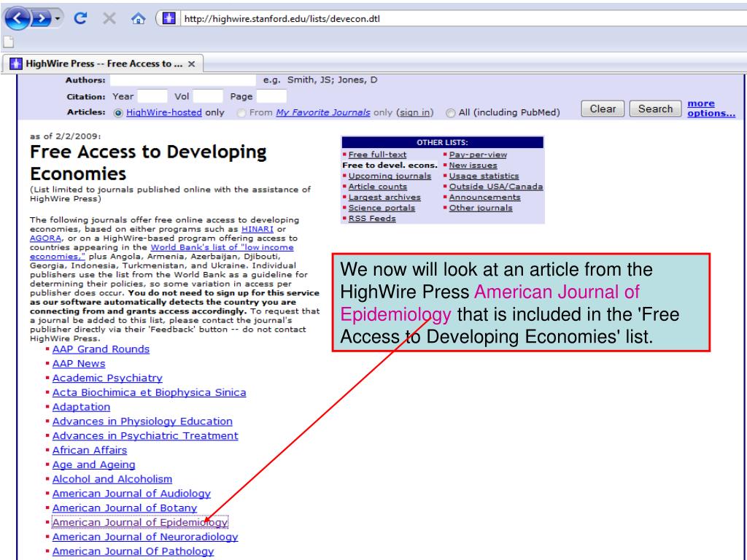
Task: Open the Announcements link
Action: coord(484,197)
